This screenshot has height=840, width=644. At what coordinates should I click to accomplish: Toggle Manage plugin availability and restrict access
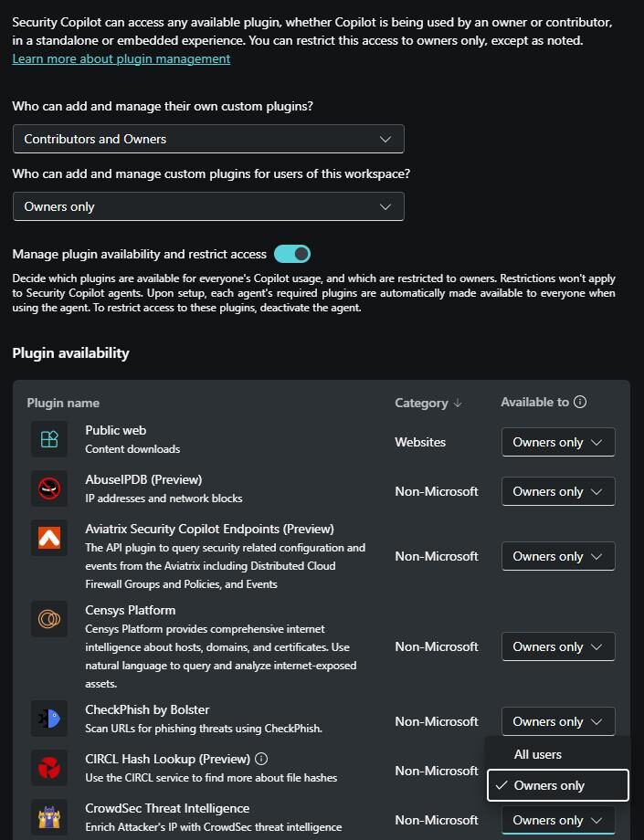292,254
